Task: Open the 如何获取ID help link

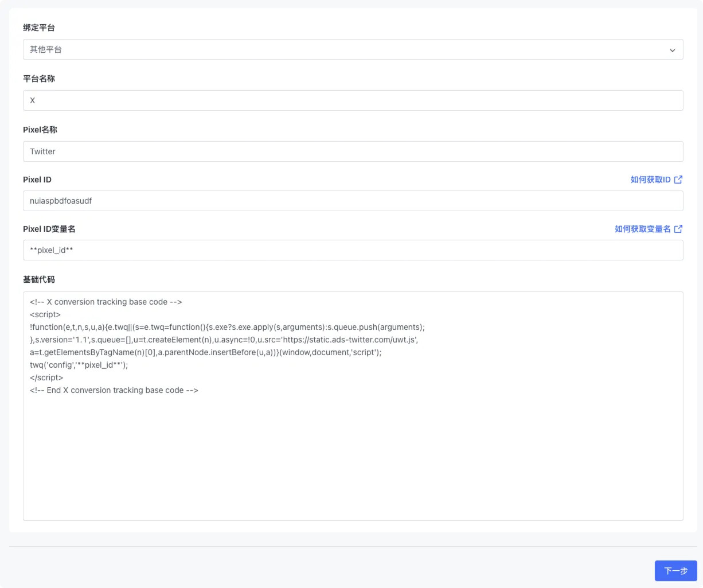Action: click(x=650, y=180)
